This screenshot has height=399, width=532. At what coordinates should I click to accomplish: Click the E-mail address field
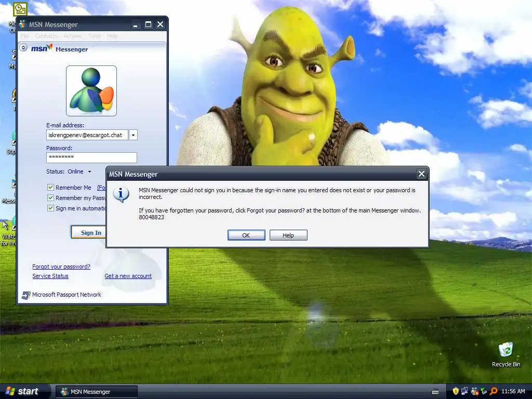pyautogui.click(x=87, y=135)
